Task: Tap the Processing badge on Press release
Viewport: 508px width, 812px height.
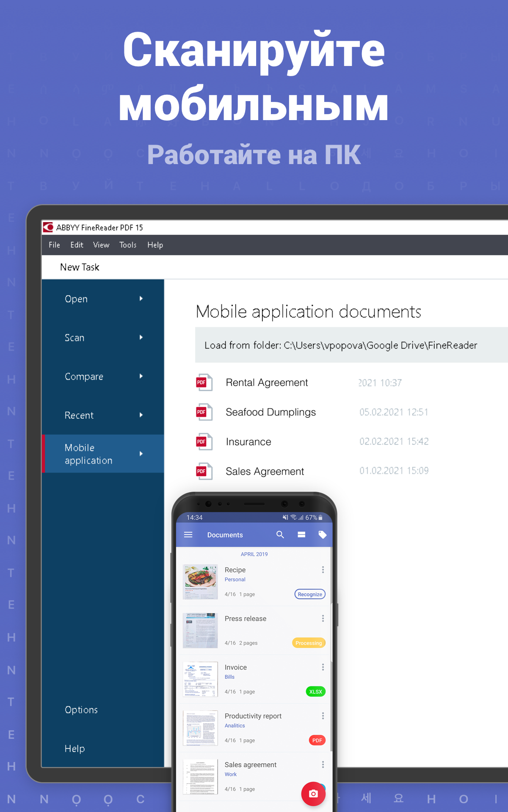Action: pyautogui.click(x=309, y=643)
